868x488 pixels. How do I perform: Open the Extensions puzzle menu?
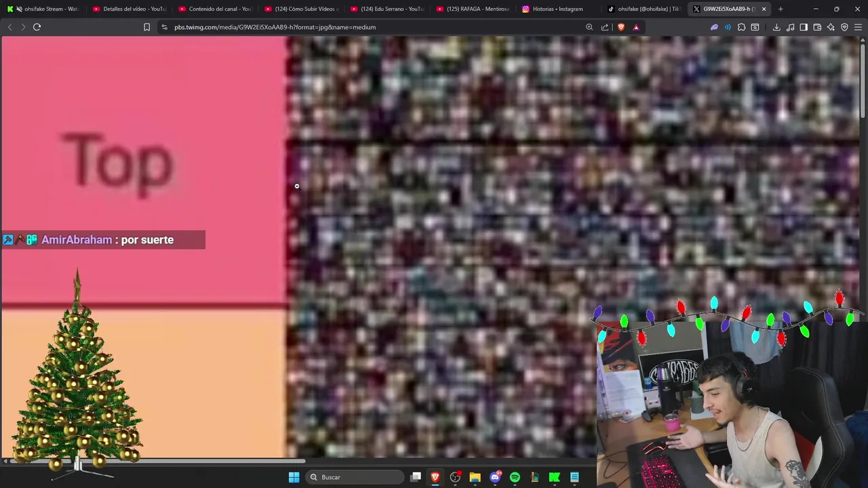[x=741, y=27]
